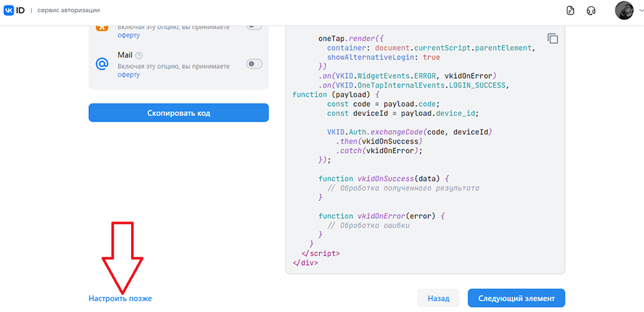Open the оферту link above Mail
644x312 pixels.
pos(128,35)
